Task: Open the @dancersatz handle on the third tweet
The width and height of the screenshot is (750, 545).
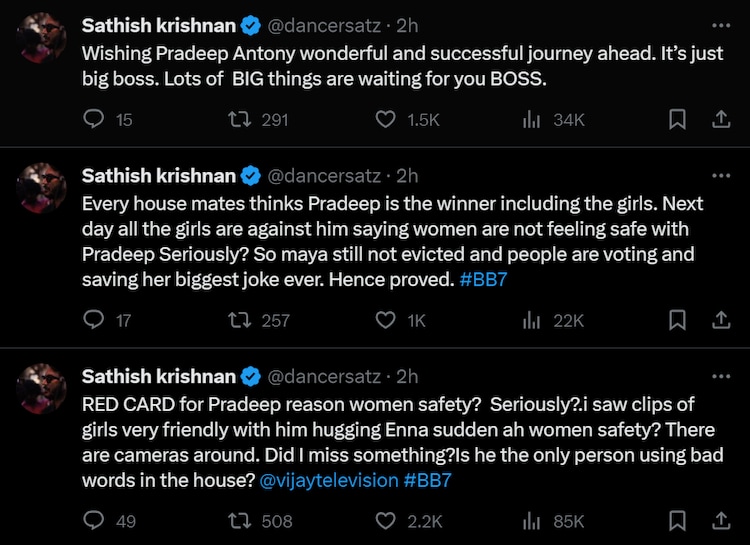Action: pos(322,377)
